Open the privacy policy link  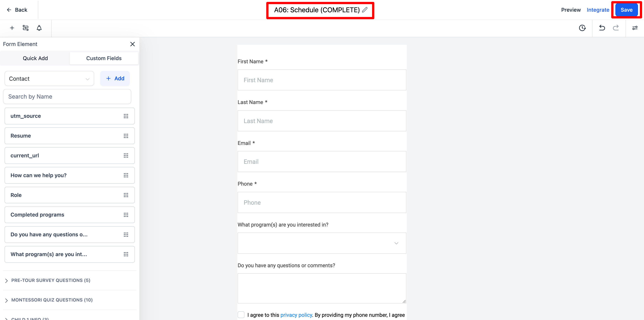click(x=296, y=315)
